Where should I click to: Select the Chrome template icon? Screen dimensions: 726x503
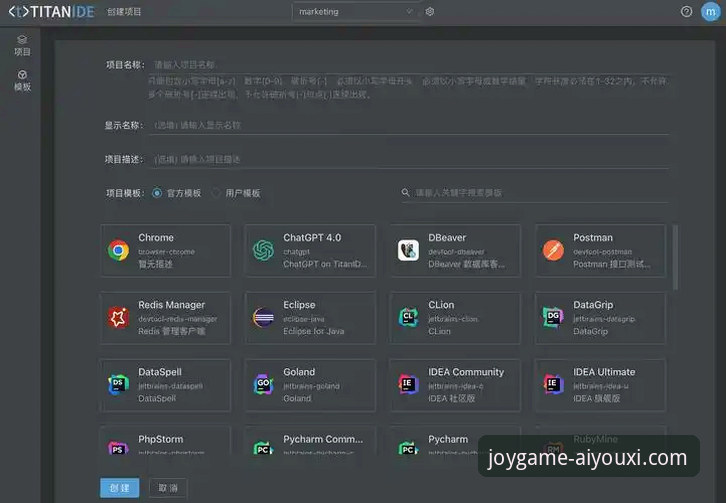pyautogui.click(x=119, y=250)
